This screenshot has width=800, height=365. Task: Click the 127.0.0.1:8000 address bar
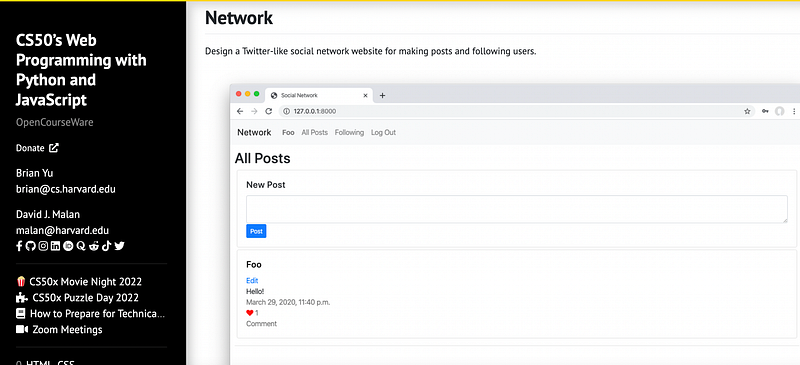(517, 111)
